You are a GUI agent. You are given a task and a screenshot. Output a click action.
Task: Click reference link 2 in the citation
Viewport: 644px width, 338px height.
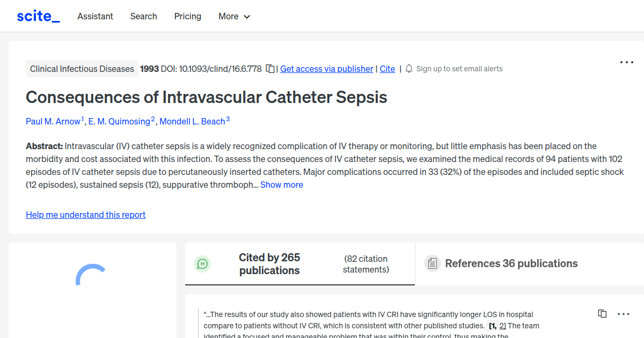click(x=501, y=326)
